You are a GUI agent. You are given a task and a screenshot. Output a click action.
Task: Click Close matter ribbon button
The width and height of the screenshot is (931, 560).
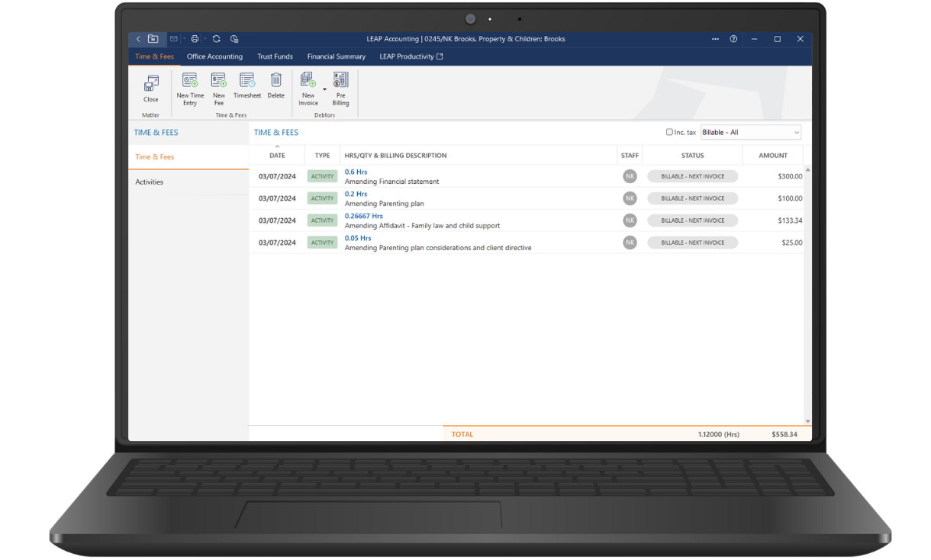151,89
